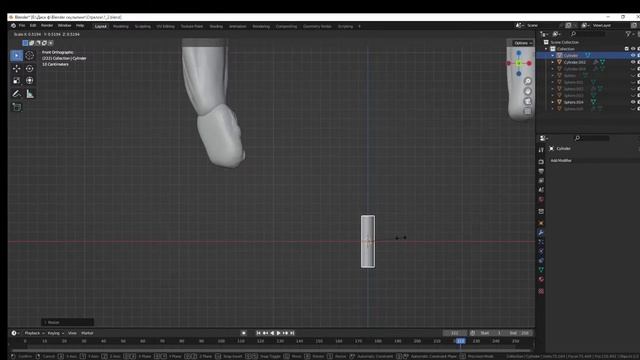This screenshot has height=360, width=640.
Task: Open properties editor type dropdown
Action: [544, 138]
